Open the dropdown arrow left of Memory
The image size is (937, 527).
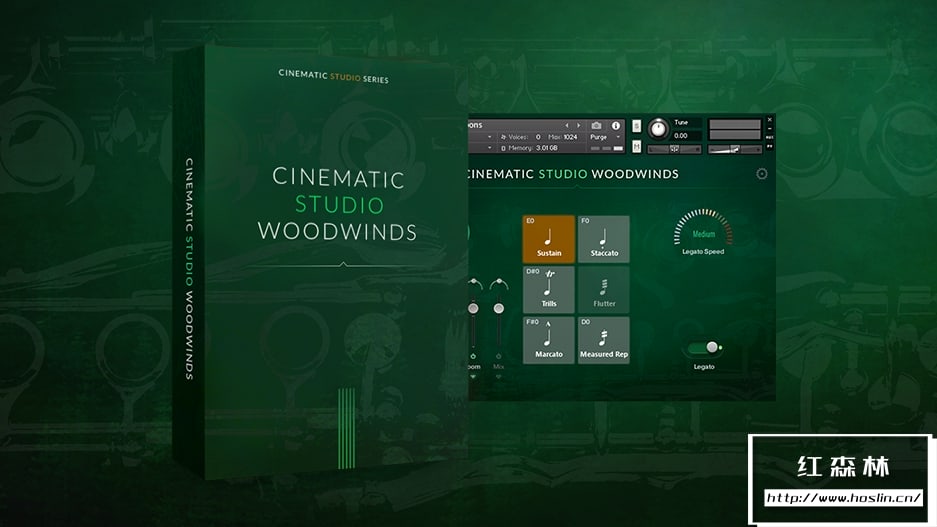tap(489, 148)
